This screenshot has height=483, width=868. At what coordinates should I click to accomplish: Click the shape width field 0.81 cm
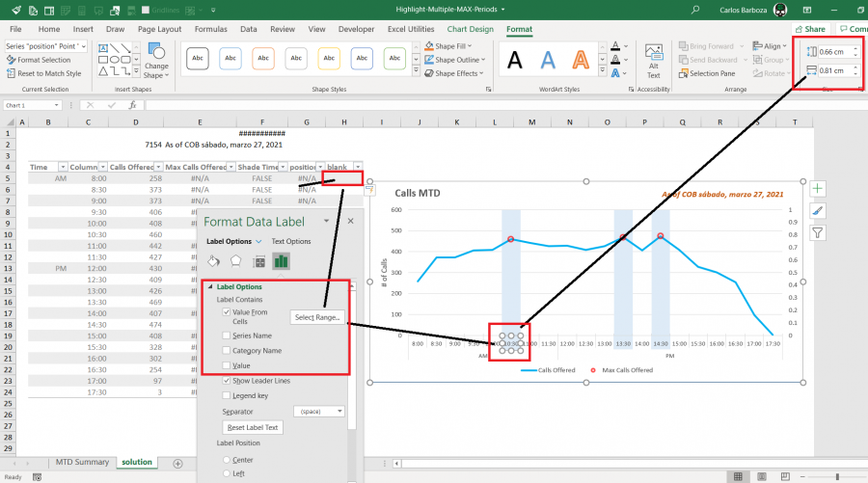coord(835,70)
